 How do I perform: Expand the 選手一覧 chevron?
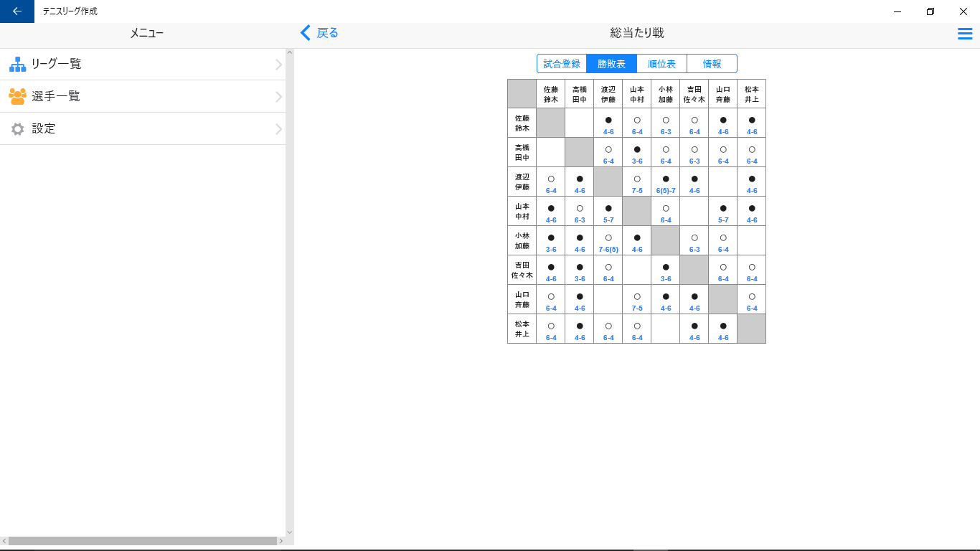point(279,96)
